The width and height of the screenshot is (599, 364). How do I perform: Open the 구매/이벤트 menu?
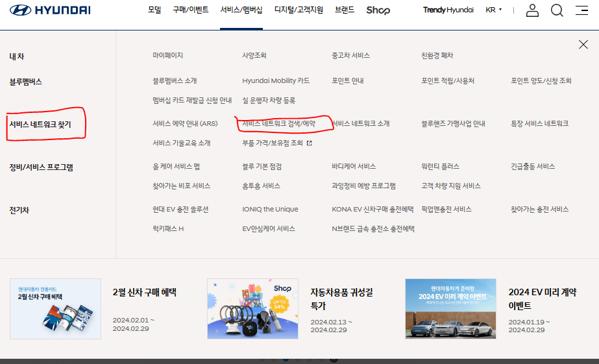[x=191, y=10]
